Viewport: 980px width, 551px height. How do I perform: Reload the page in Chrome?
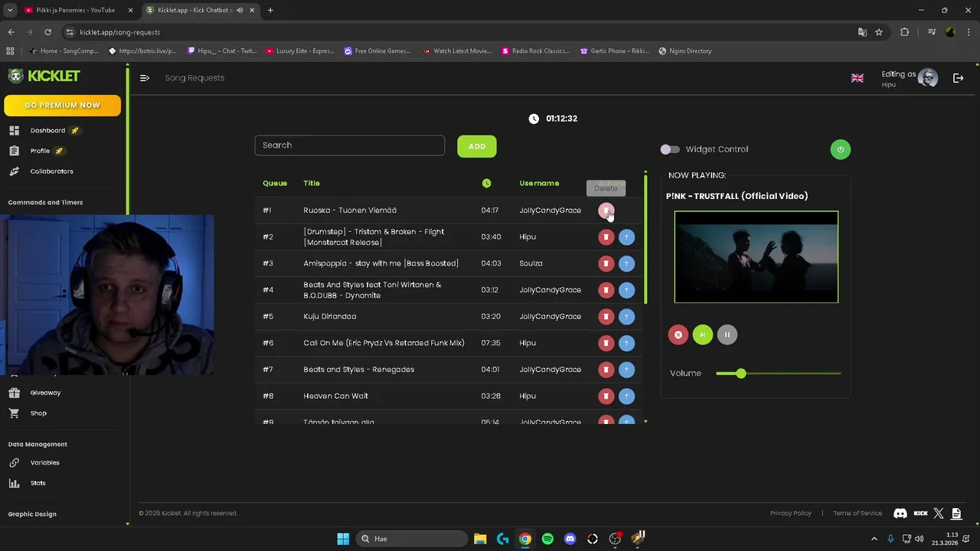coord(47,32)
